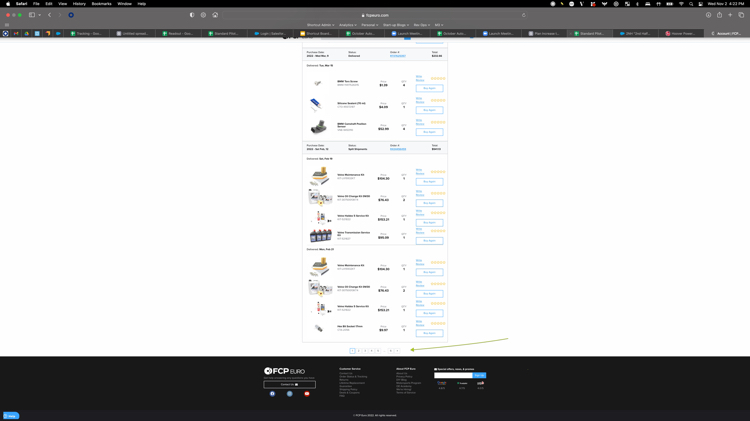Open the Bookmarks menu
The image size is (750, 421).
click(101, 4)
